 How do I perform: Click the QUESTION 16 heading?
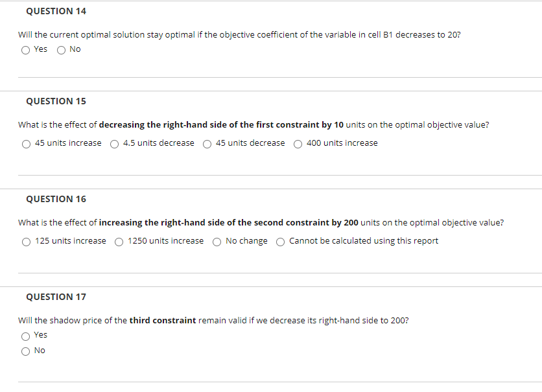[56, 198]
